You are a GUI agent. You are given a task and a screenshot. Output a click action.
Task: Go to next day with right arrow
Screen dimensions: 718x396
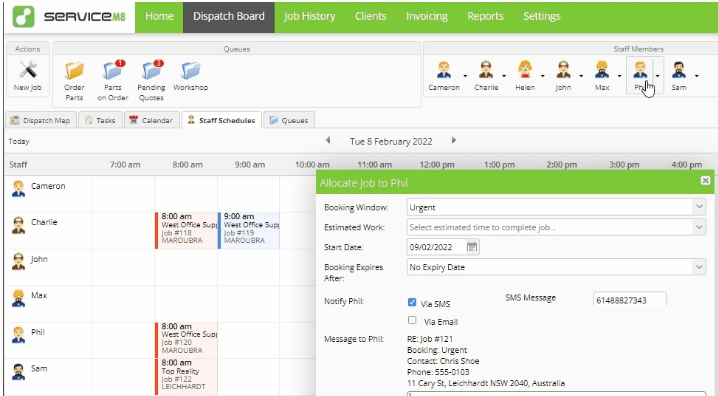coord(454,141)
